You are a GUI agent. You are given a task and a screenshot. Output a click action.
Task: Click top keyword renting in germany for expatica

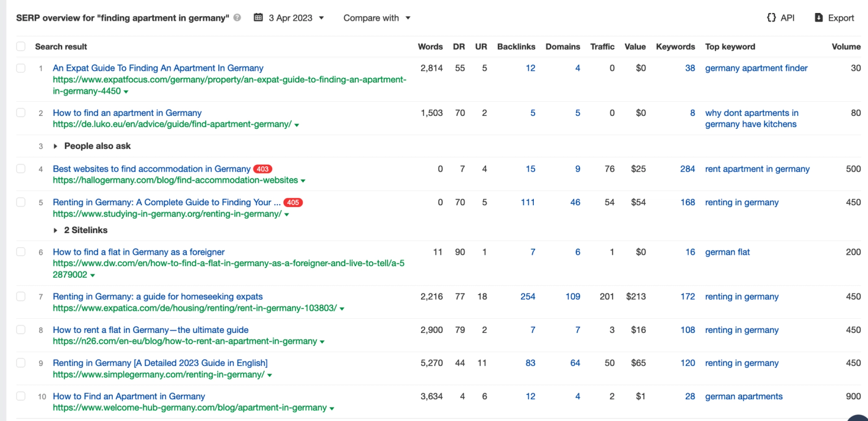point(742,296)
